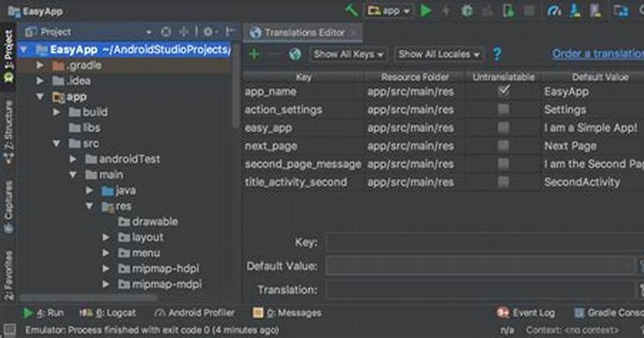The height and width of the screenshot is (338, 644).
Task: Open the Messages tool window tab
Action: point(287,313)
